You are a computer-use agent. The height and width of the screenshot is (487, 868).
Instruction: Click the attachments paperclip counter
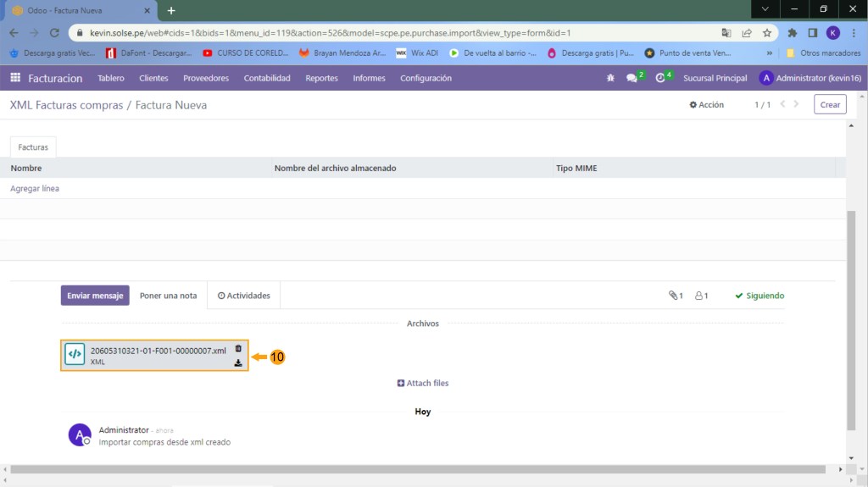click(x=676, y=296)
